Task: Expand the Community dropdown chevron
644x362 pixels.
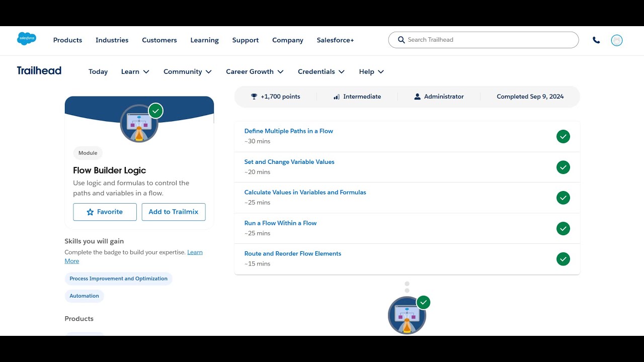Action: tap(209, 72)
